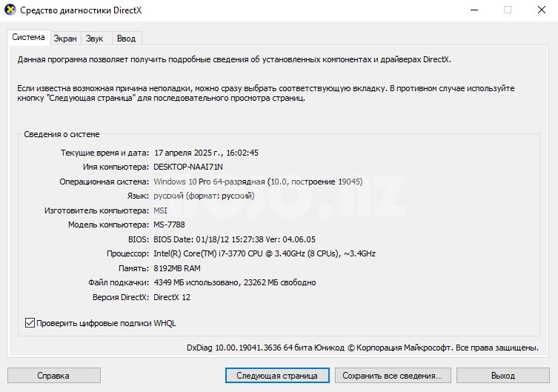Close the window with the X button
The height and width of the screenshot is (392, 558).
pos(541,10)
